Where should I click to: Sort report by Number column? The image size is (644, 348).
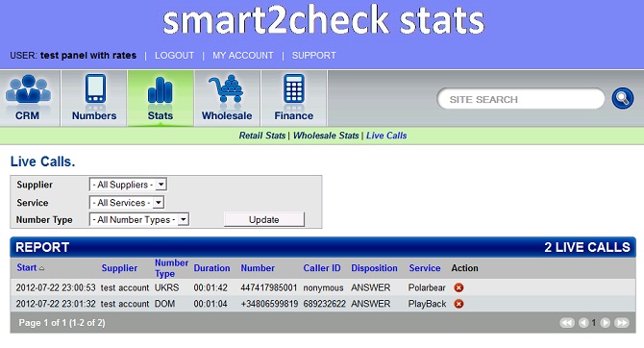click(258, 268)
